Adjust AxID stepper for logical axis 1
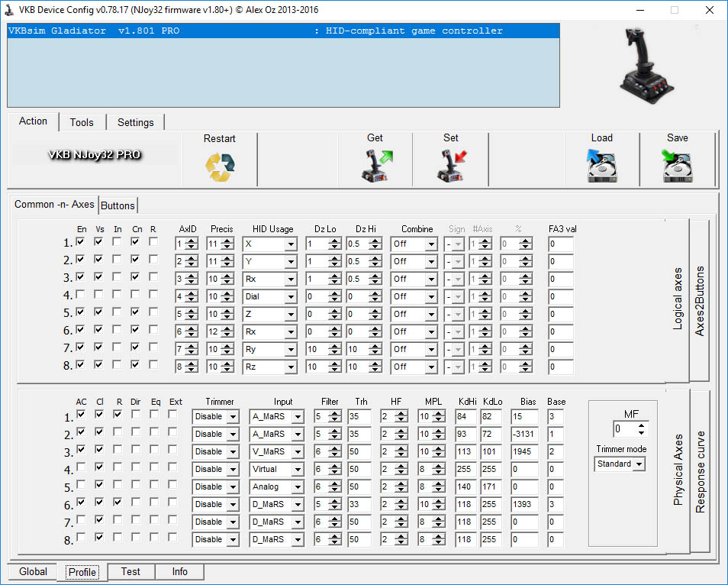728x585 pixels. tap(192, 244)
